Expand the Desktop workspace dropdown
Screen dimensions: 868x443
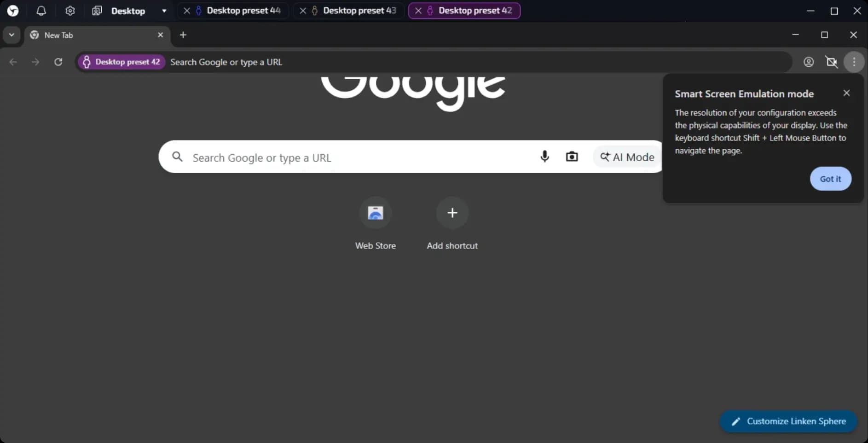coord(164,11)
